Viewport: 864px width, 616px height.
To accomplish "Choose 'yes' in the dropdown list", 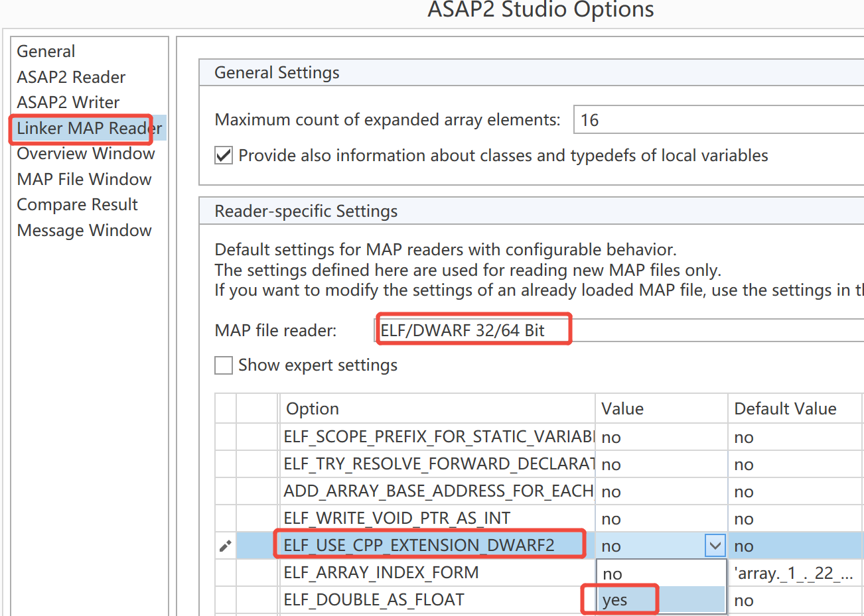I will pos(615,600).
